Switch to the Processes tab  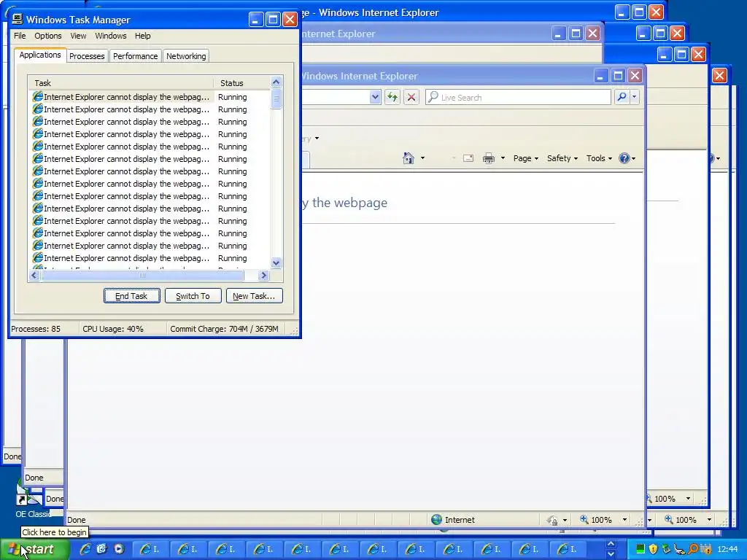coord(87,56)
